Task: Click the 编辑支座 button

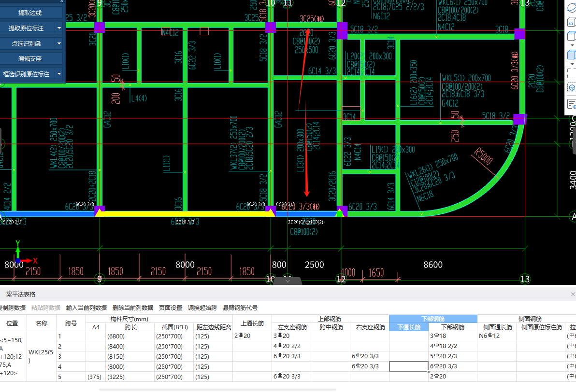Action: [31, 59]
